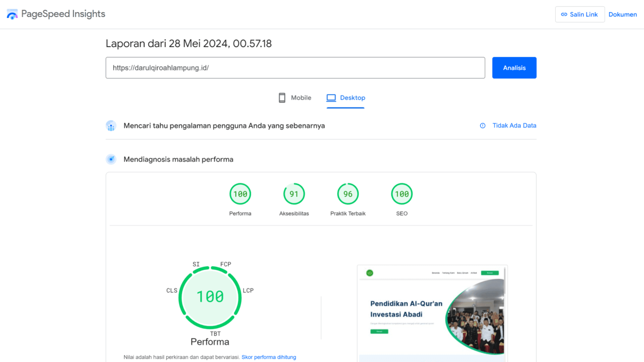Click the SI metric label on gauge
This screenshot has height=362, width=644.
tap(196, 264)
